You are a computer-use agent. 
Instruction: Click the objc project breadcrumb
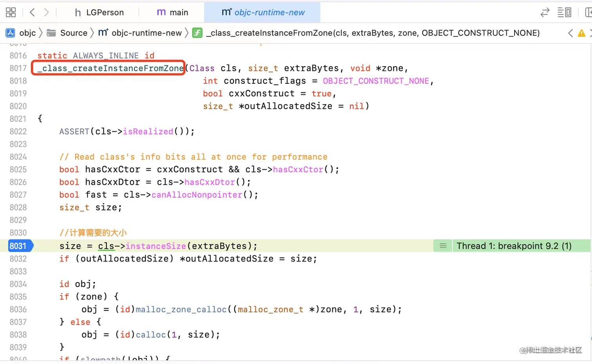pos(27,33)
